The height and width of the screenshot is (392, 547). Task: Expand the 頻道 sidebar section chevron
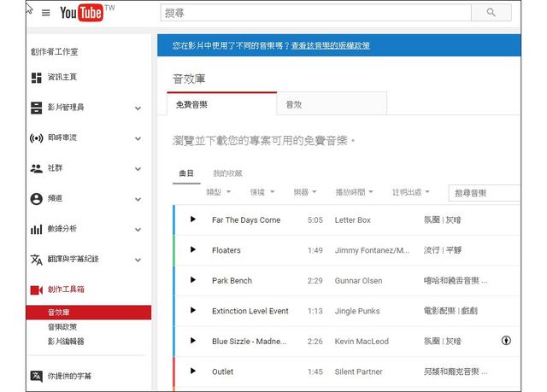138,199
